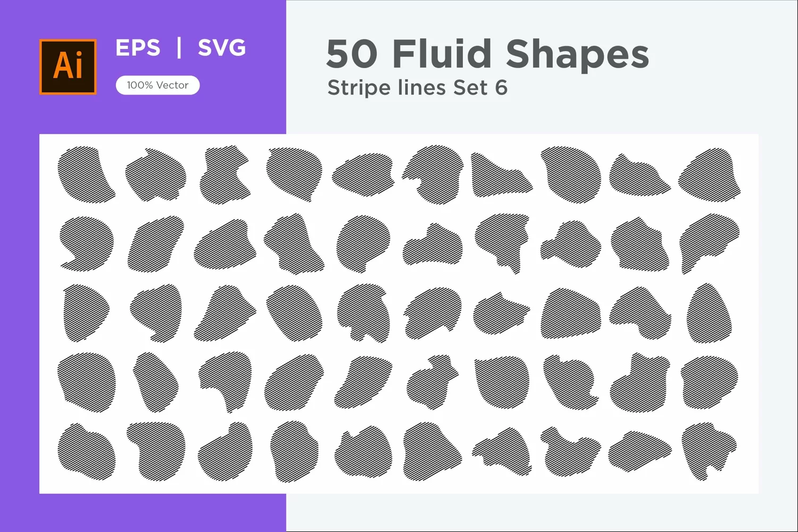Select the last blob in the bottom row

(709, 451)
